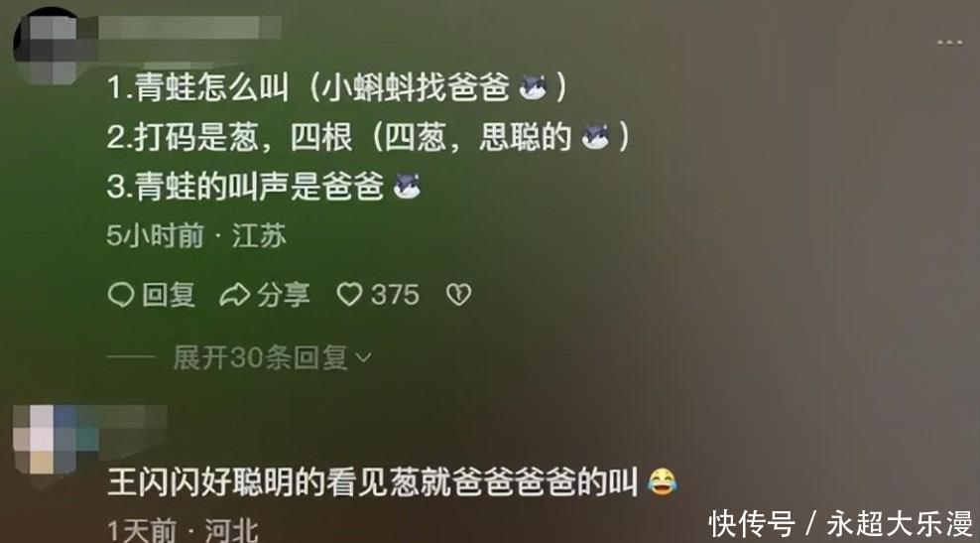
Task: Click the first commenter's blurred username
Action: click(x=187, y=28)
